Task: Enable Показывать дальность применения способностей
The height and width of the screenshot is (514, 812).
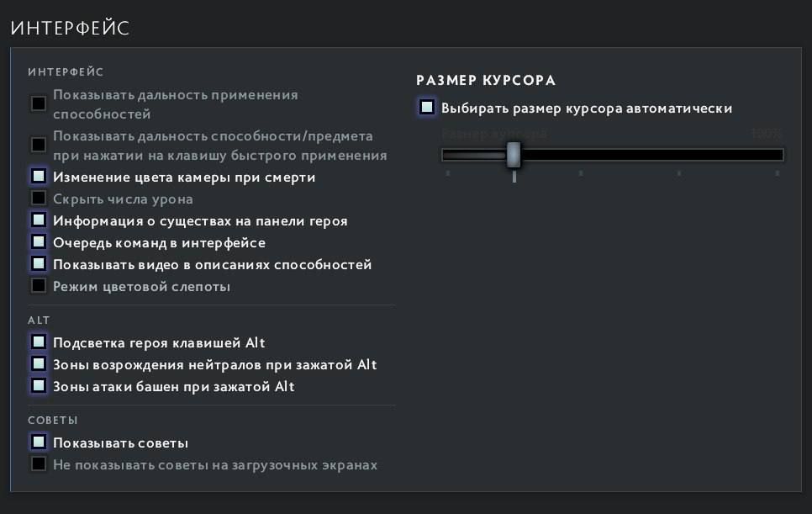Action: (38, 103)
